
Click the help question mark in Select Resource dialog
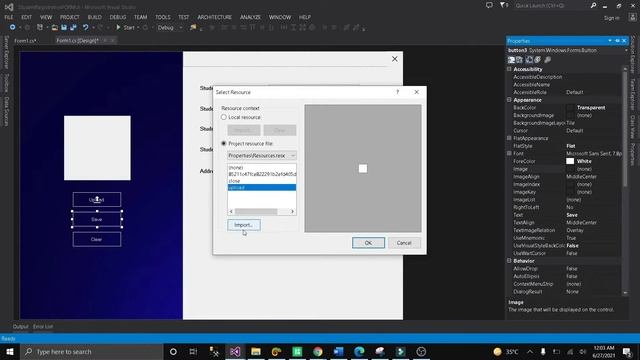[x=397, y=92]
